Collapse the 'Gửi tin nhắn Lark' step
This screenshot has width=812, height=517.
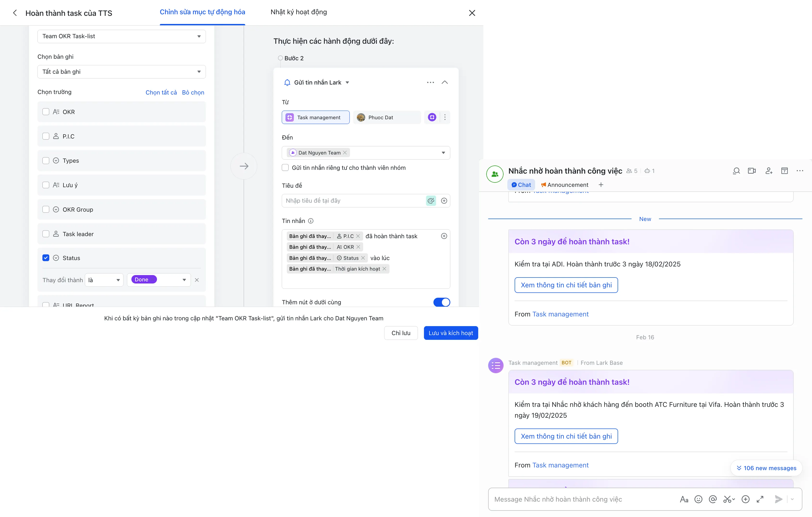click(x=445, y=82)
